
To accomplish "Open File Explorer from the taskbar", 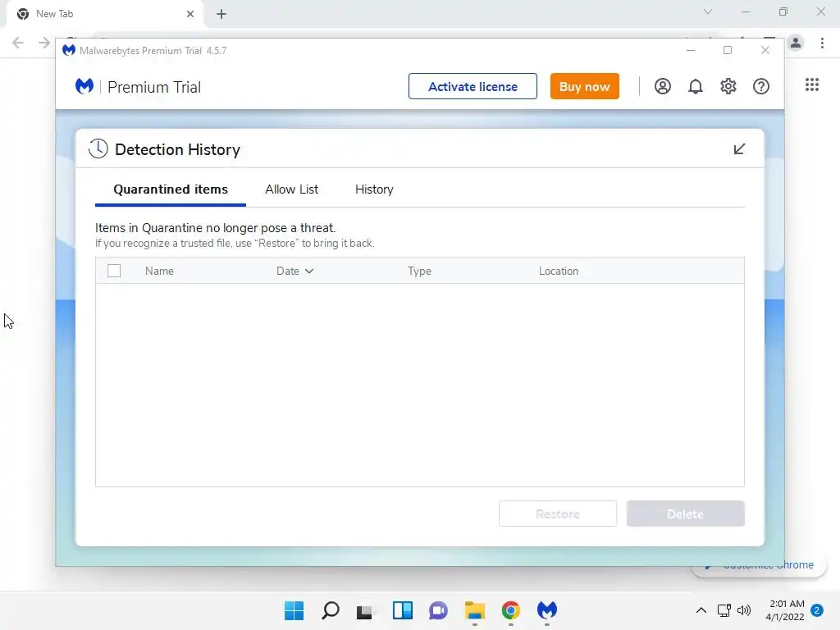I will pos(475,610).
